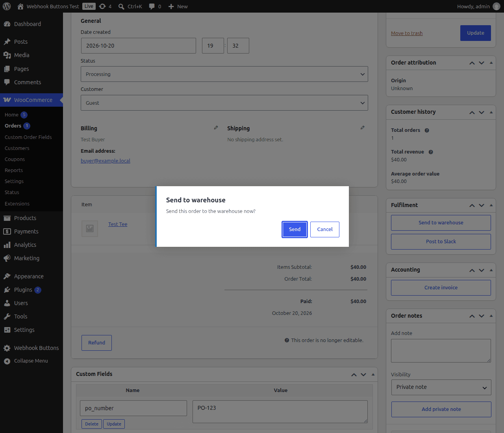
Task: Click the Date created field
Action: click(x=139, y=46)
